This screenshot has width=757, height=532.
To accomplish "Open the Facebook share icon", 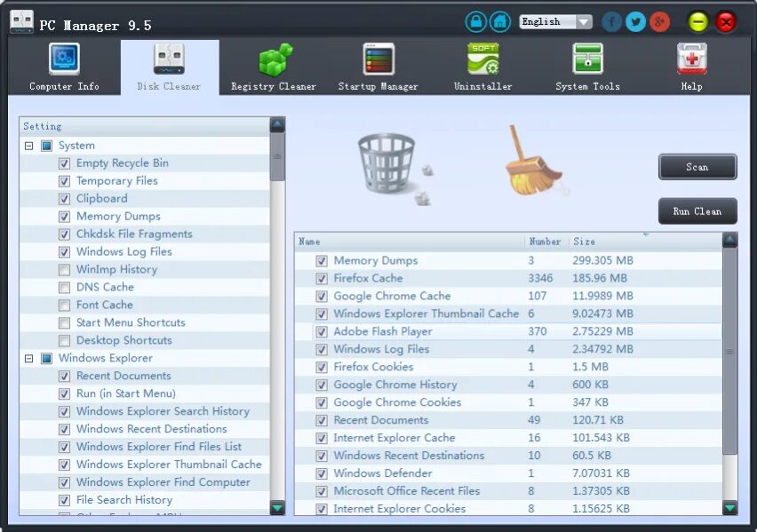I will pyautogui.click(x=611, y=21).
